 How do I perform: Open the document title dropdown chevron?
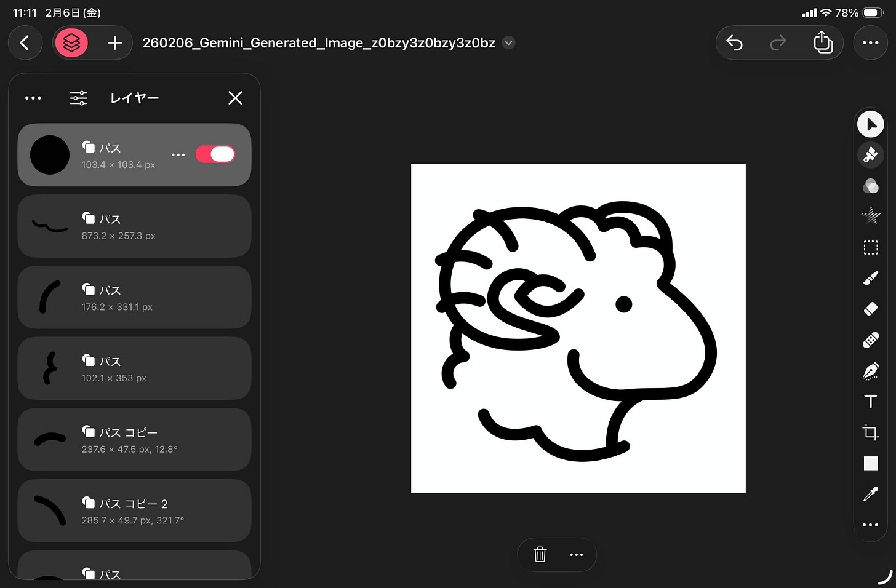(508, 42)
